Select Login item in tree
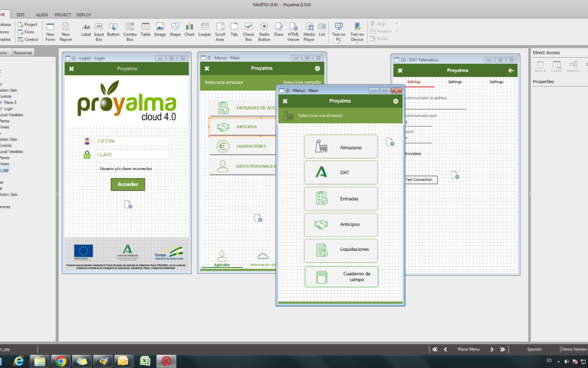This screenshot has width=588, height=368. (8, 108)
